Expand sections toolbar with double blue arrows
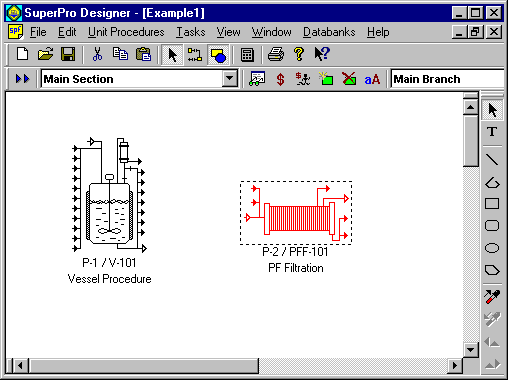Viewport: 508px width, 380px height. [x=22, y=79]
